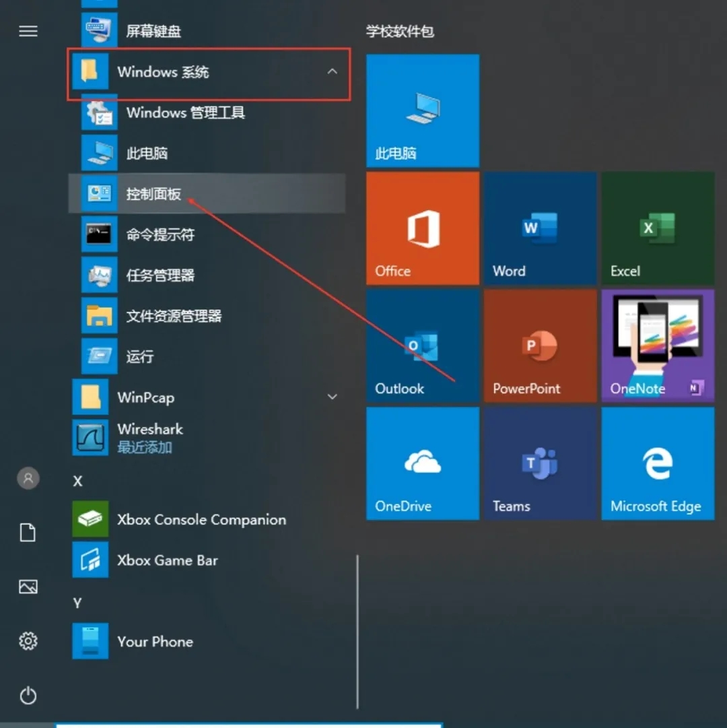Open the OneDrive tile
Viewport: 727px width, 728px height.
tap(422, 463)
